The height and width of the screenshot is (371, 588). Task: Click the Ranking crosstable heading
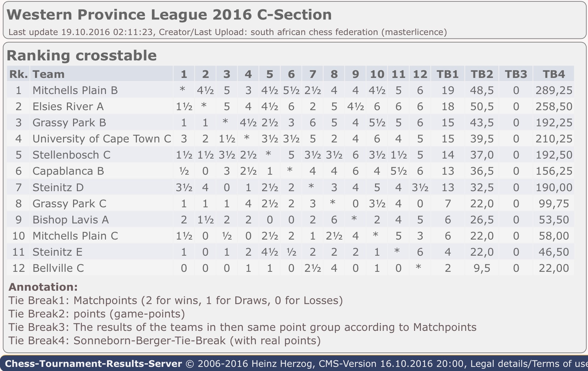(x=82, y=56)
